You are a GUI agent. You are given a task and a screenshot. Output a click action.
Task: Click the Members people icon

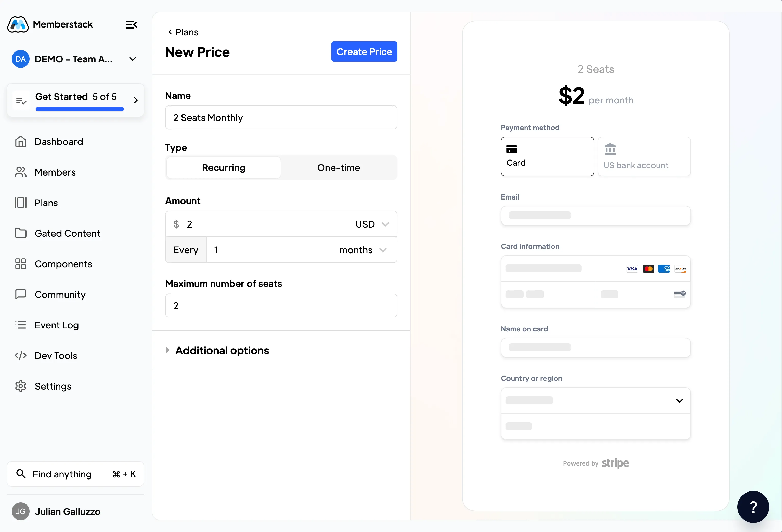pos(21,172)
